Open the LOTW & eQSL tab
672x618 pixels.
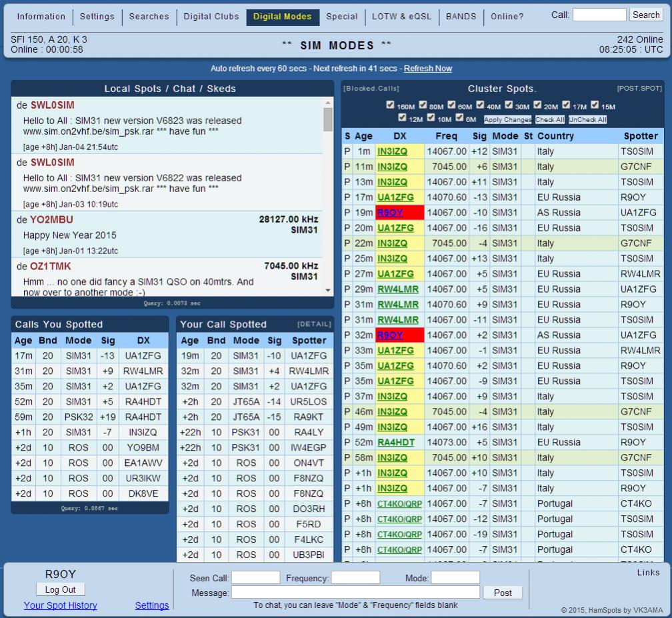(x=401, y=17)
